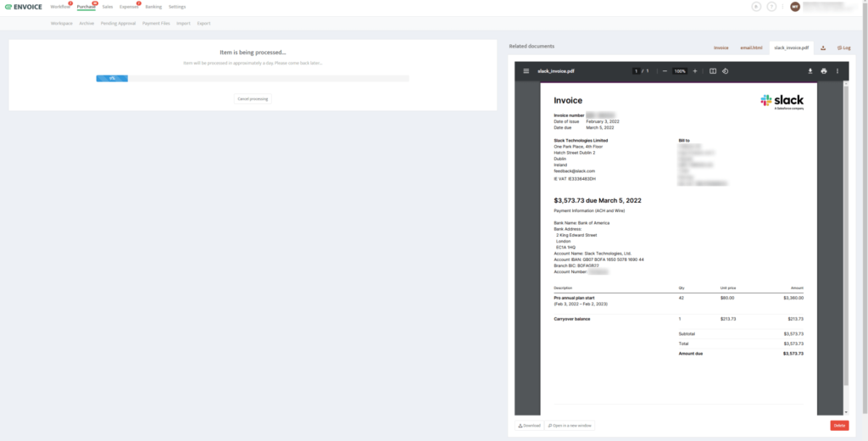Open the Import page
The height and width of the screenshot is (441, 868).
coord(183,23)
